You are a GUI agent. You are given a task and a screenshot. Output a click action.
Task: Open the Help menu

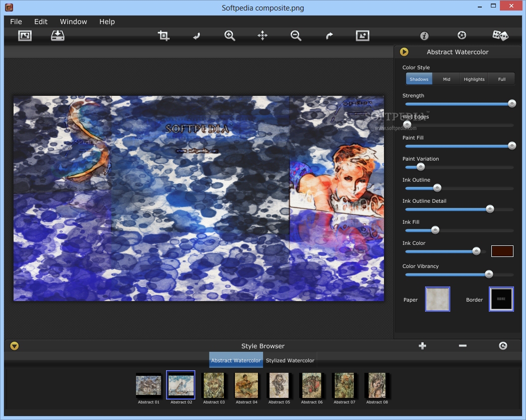tap(107, 22)
